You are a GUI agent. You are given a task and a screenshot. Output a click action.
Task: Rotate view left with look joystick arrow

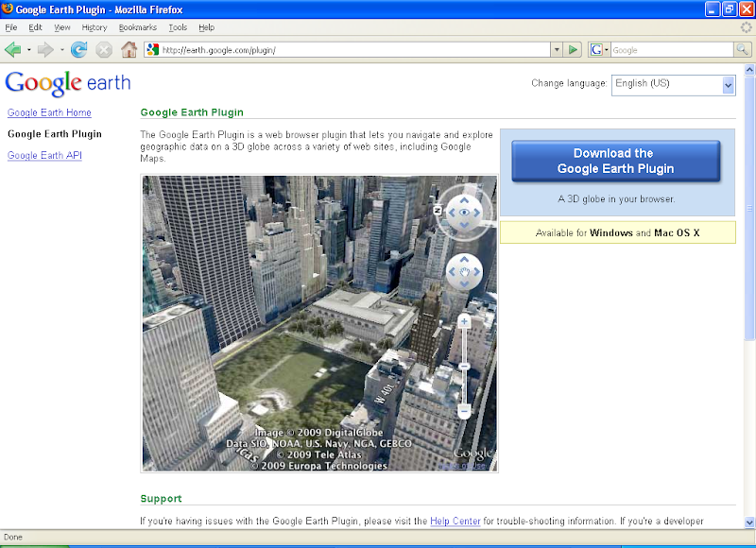452,212
